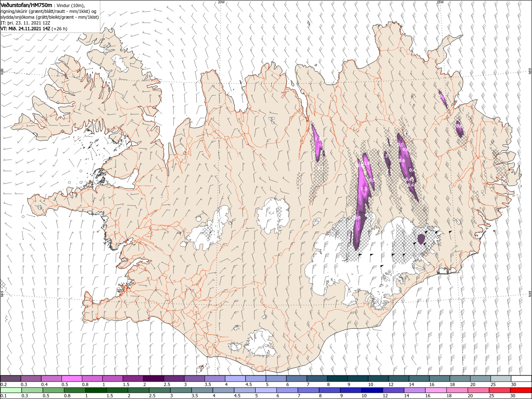Click the lower legend swatch labeled 18

456,390
